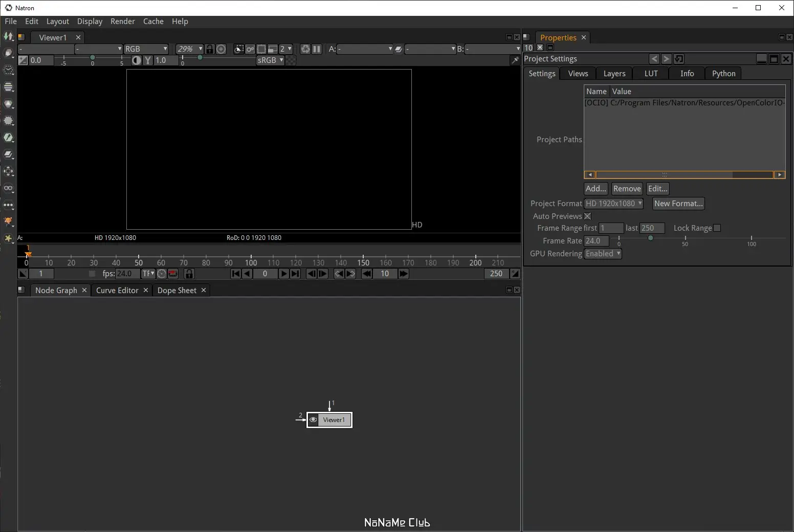Open the viewer B input dropdown

coord(493,49)
